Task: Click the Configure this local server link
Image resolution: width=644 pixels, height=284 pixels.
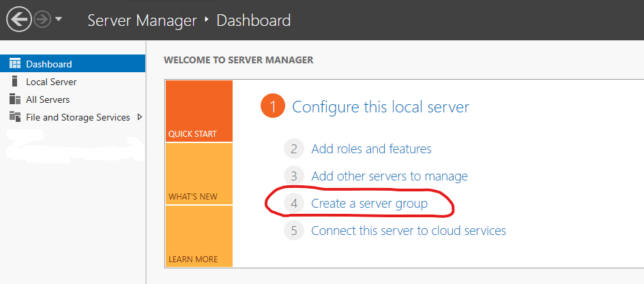Action: (380, 107)
